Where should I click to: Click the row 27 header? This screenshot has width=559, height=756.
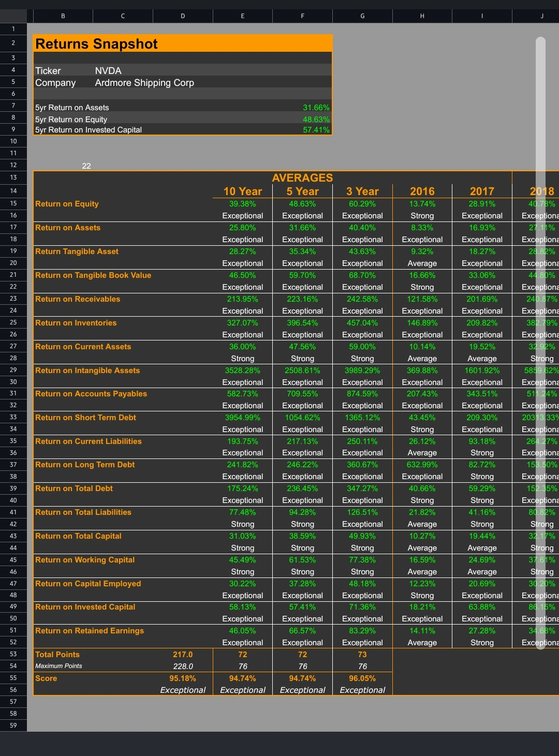tap(13, 346)
